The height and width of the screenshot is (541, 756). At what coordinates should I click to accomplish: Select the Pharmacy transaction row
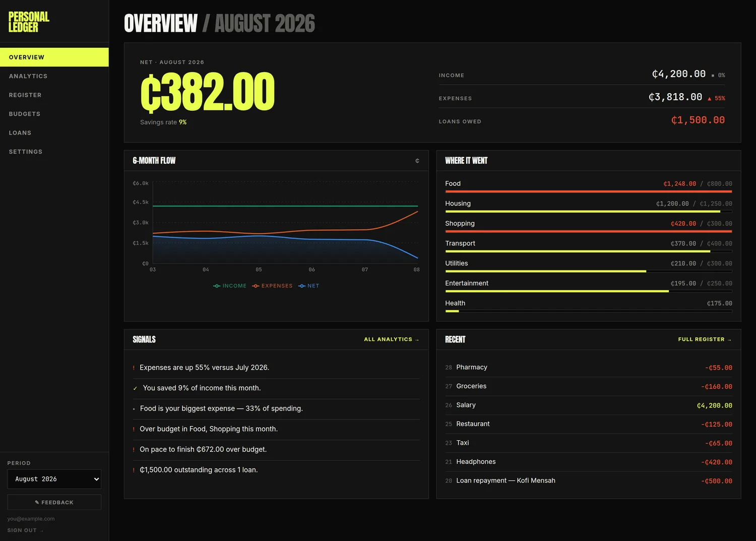coord(589,368)
